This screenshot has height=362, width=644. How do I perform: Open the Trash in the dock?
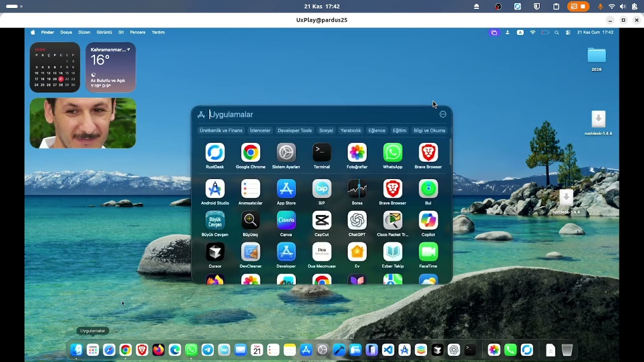tap(567, 350)
